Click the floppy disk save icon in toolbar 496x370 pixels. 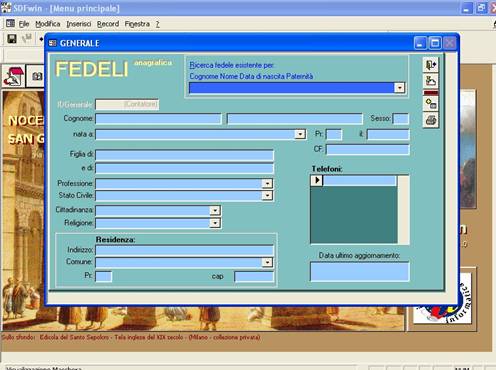coord(12,39)
